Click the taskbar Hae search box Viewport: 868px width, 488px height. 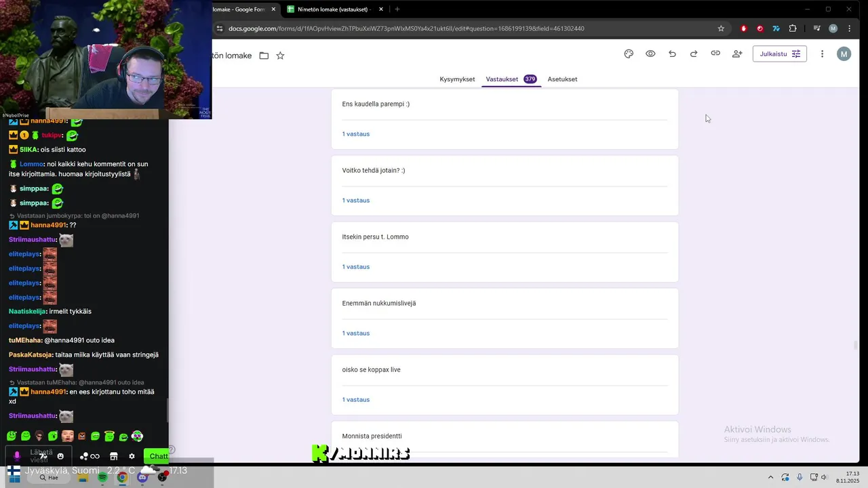(49, 477)
